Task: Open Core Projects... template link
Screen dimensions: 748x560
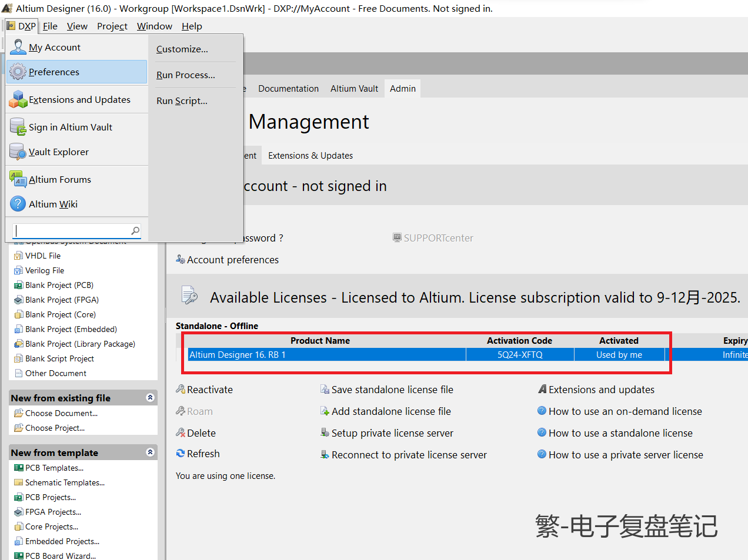Action: (52, 527)
